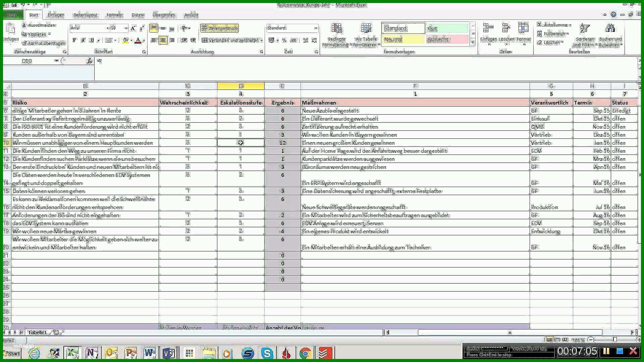
Task: Click the text orientation icon
Action: [184, 28]
